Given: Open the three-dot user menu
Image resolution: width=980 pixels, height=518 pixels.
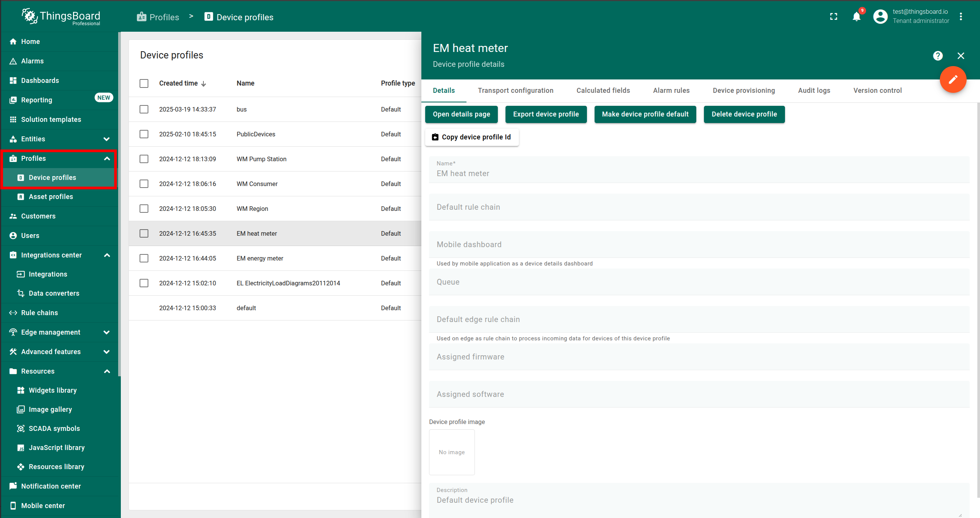Looking at the screenshot, I should 960,16.
